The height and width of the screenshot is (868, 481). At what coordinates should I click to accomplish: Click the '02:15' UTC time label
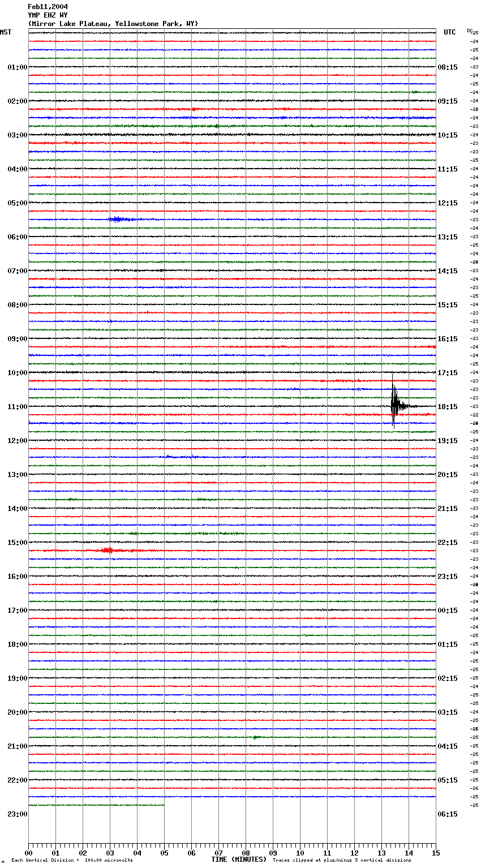448,678
